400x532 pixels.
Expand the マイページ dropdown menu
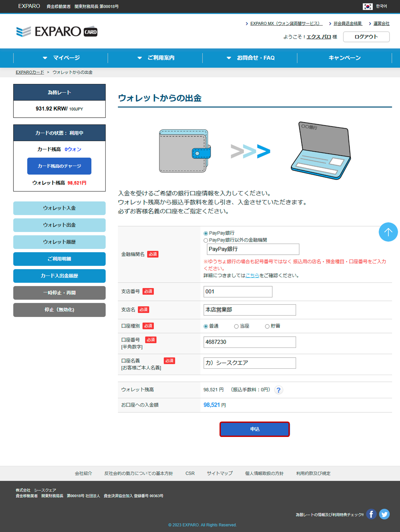61,58
